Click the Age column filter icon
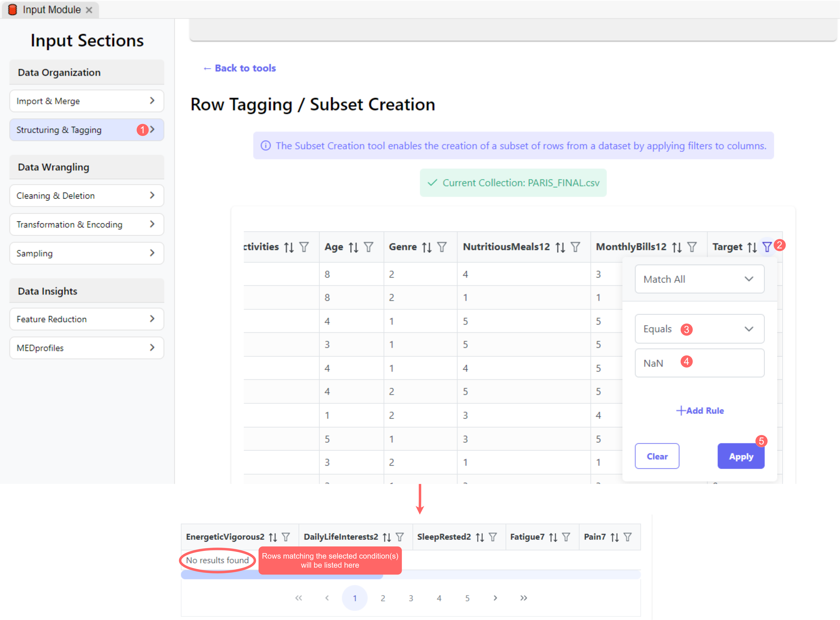Image resolution: width=840 pixels, height=620 pixels. pyautogui.click(x=369, y=247)
